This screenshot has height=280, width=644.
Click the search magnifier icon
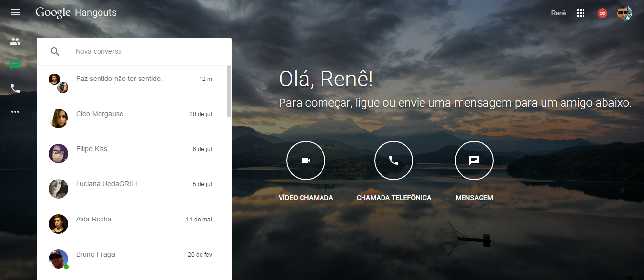coord(55,52)
